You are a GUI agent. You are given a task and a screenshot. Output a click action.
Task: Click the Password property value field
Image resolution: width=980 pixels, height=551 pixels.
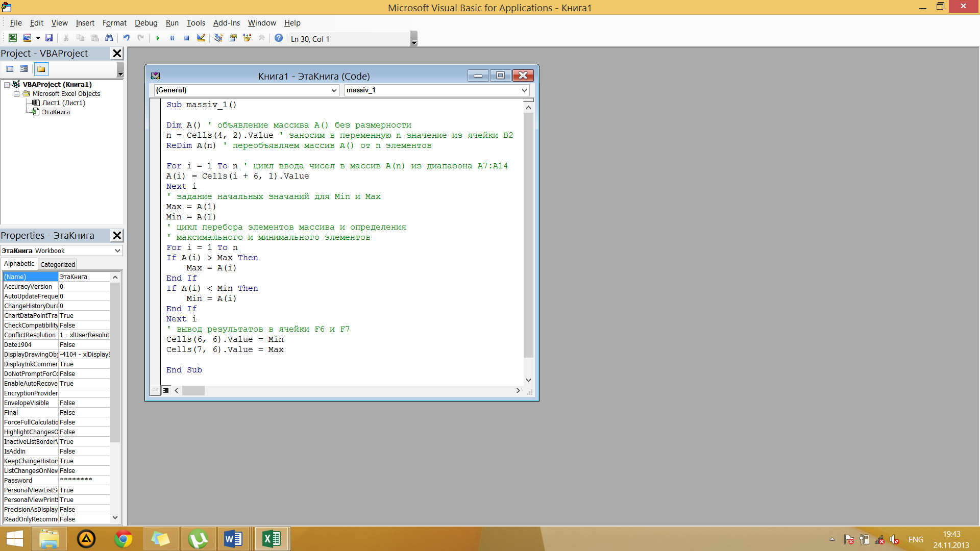[84, 480]
